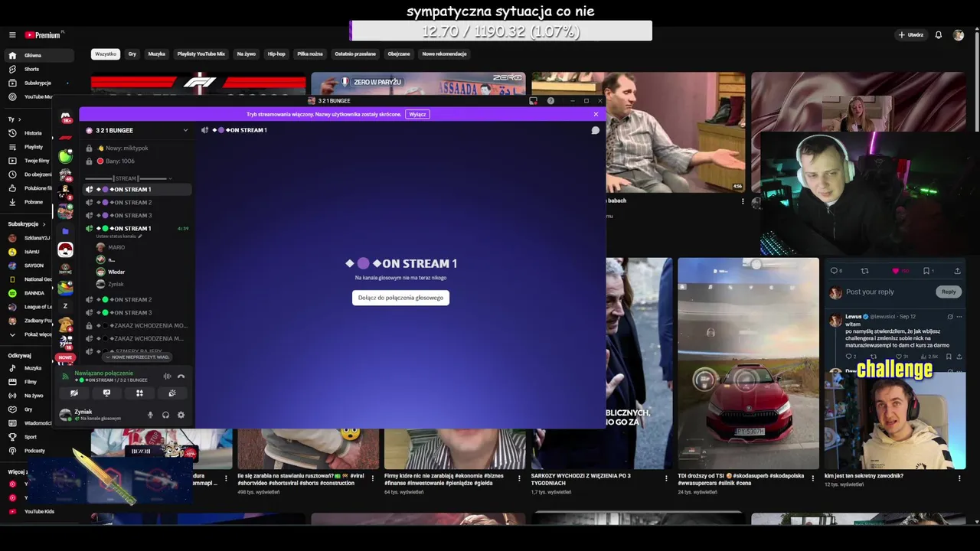Open Zyniak user profile panel
The height and width of the screenshot is (551, 980).
pos(97,415)
